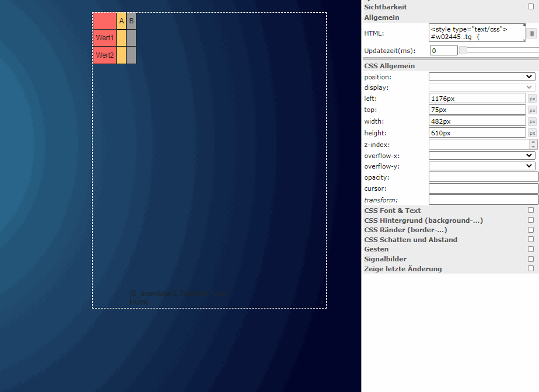Click the px unit button for left
The image size is (539, 392).
pyautogui.click(x=532, y=99)
